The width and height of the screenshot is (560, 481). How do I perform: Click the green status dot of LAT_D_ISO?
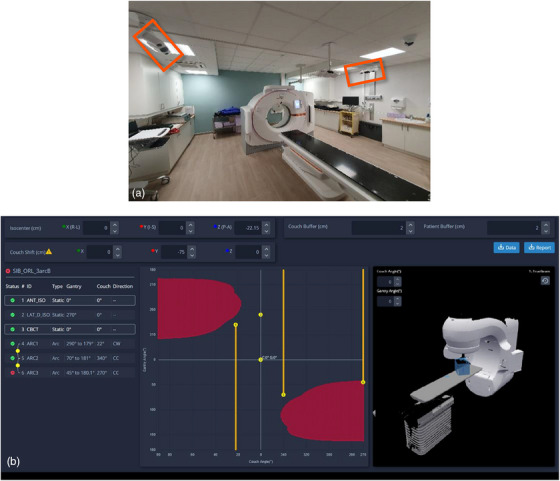(x=12, y=315)
